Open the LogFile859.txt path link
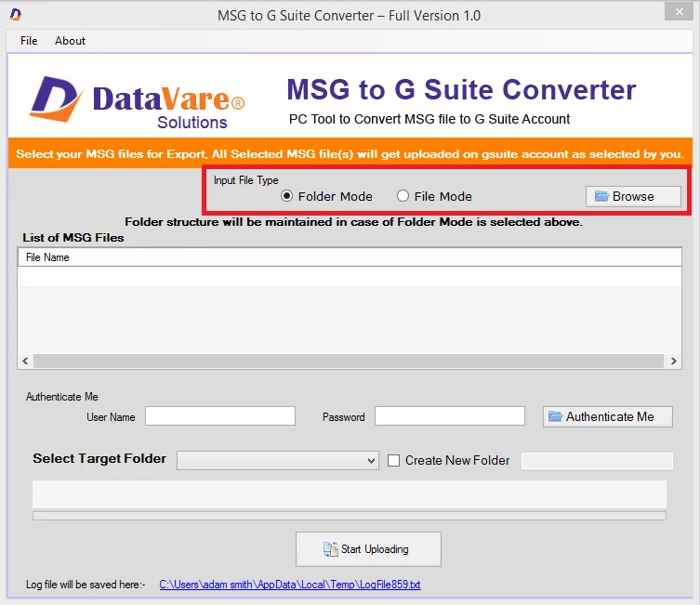This screenshot has width=700, height=605. [290, 585]
